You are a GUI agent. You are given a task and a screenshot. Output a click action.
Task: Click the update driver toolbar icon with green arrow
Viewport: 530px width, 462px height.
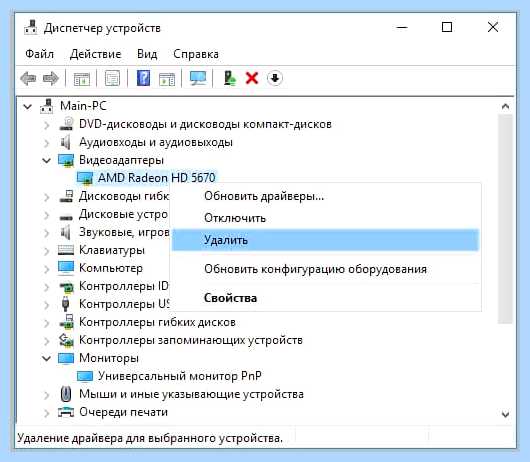point(230,78)
